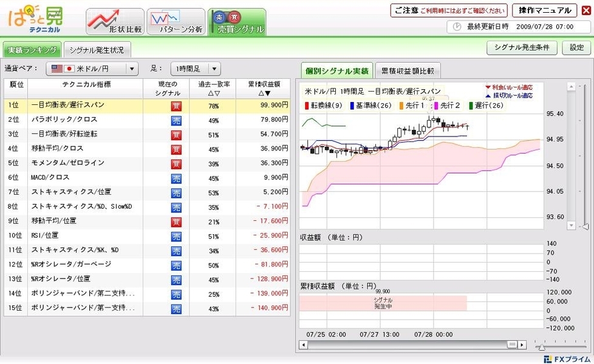Click the sell signal icon for RSI/位置

[x=176, y=237]
